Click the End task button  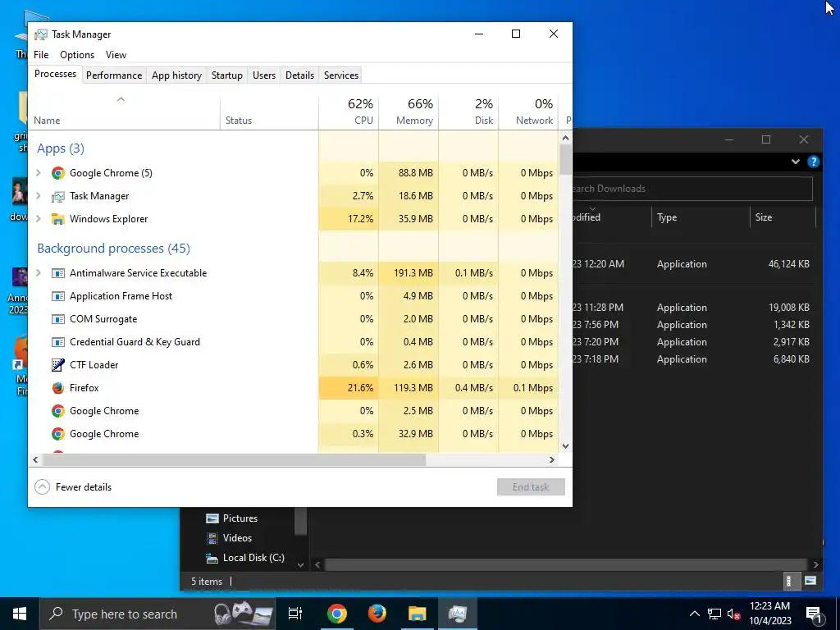coord(531,487)
